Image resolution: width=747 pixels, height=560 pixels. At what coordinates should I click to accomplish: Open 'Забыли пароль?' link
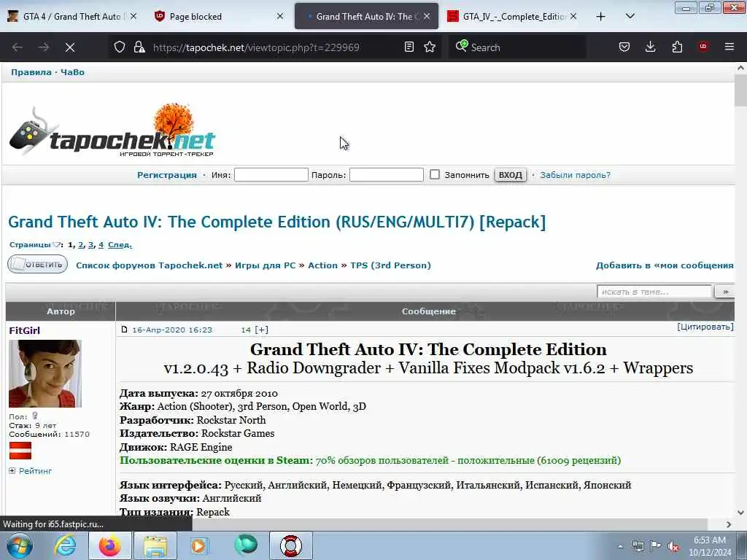click(575, 175)
